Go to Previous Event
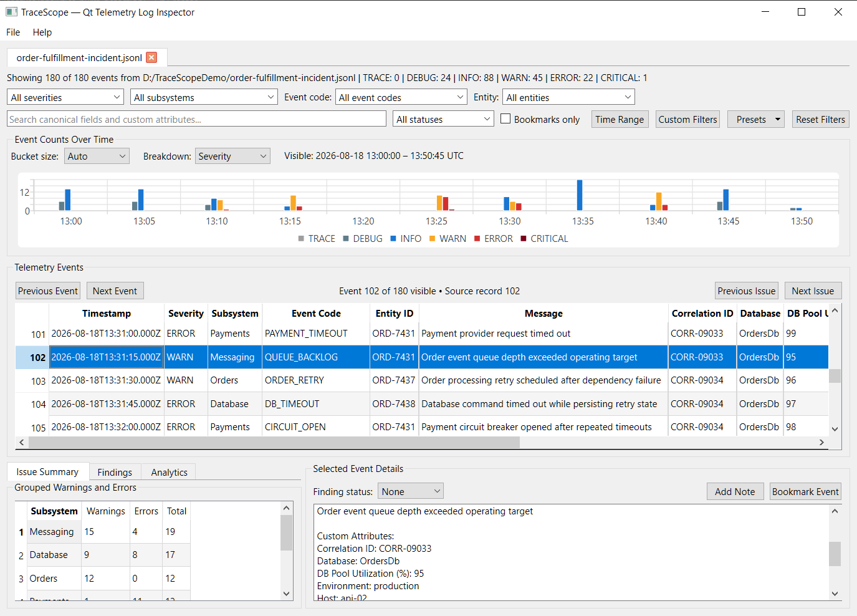 [48, 291]
